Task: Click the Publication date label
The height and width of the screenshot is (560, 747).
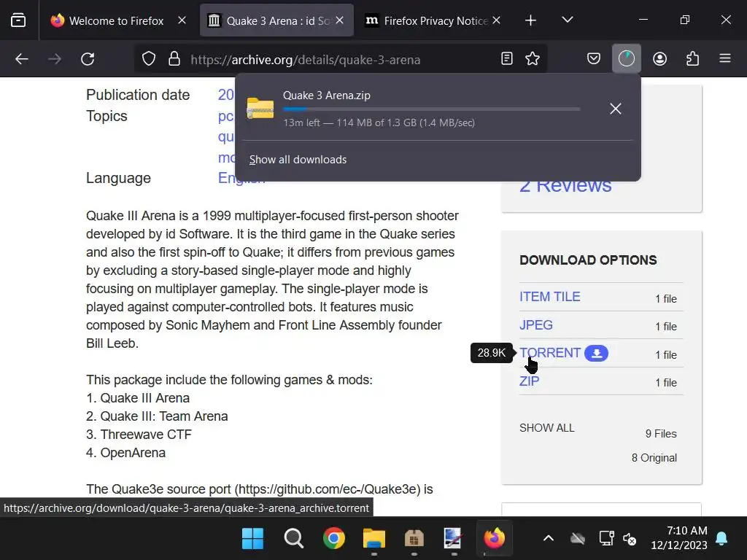Action: click(138, 95)
